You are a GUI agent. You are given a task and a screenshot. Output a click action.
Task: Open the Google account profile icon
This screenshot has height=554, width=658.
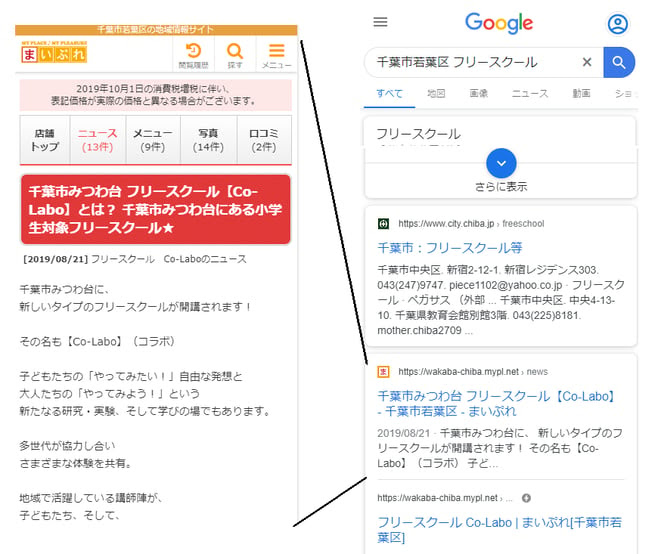coord(617,24)
